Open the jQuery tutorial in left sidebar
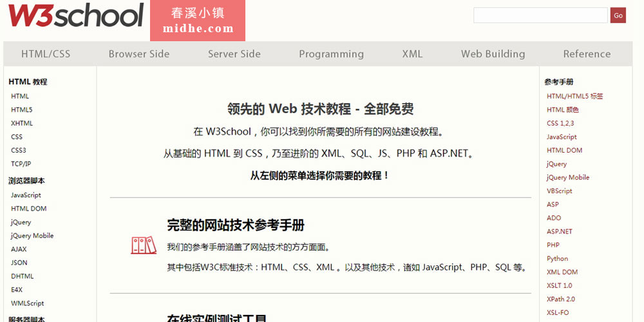 [21, 222]
